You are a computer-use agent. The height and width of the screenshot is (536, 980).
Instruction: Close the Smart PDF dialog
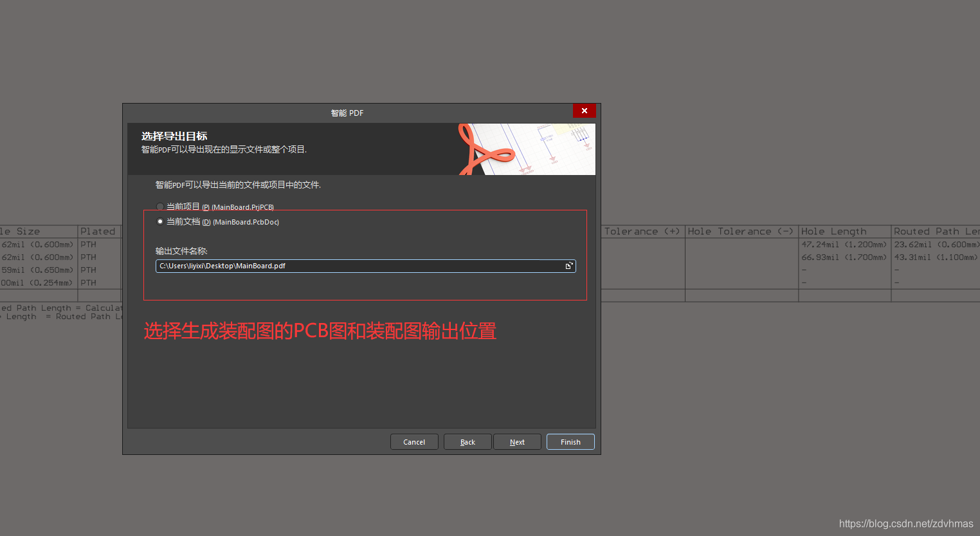click(x=585, y=111)
